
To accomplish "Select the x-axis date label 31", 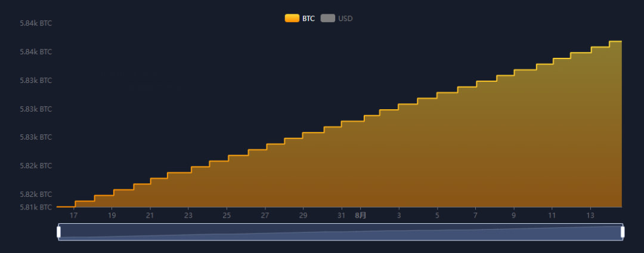I will click(x=341, y=215).
